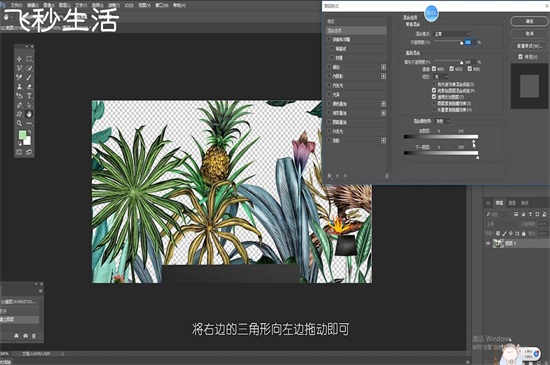The image size is (550, 365).
Task: Click foreground green color swatch
Action: point(22,135)
